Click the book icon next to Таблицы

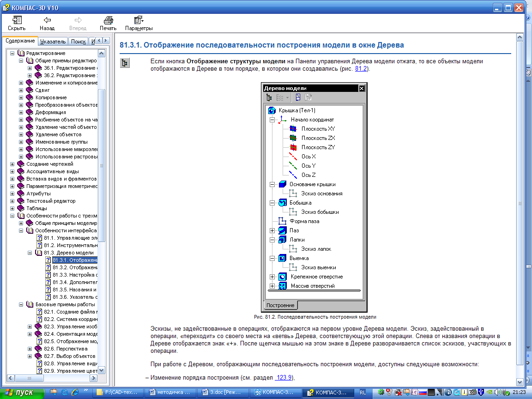(x=21, y=208)
